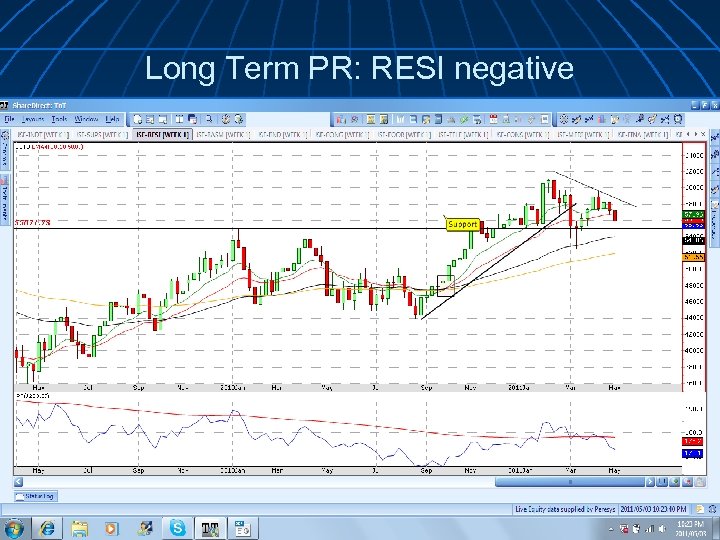Open the Help menu
This screenshot has width=720, height=540.
pos(112,120)
